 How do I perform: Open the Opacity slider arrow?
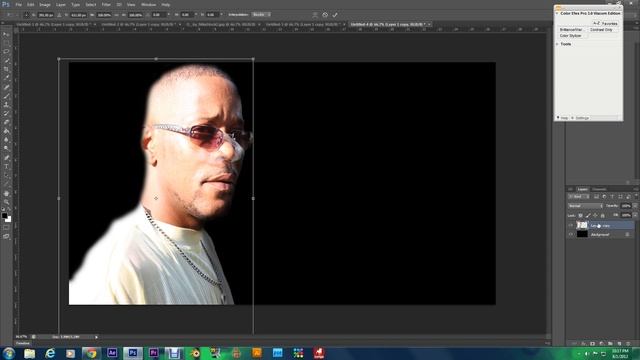point(635,206)
